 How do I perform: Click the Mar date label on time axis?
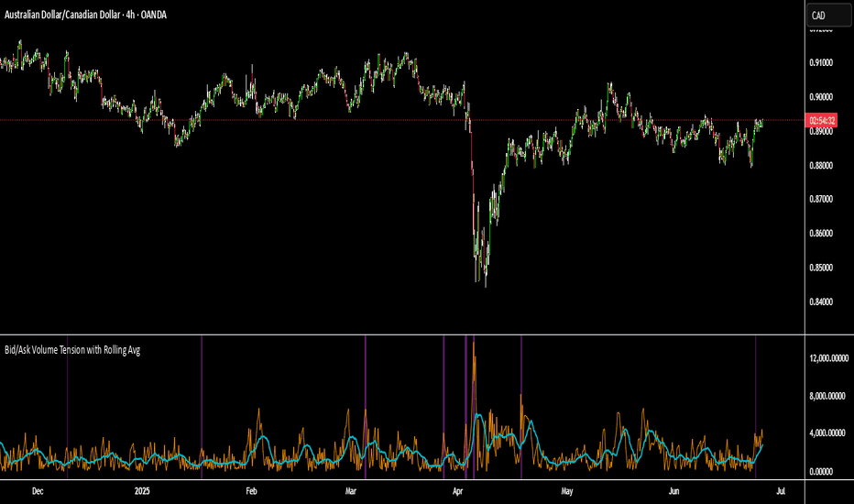(x=351, y=491)
